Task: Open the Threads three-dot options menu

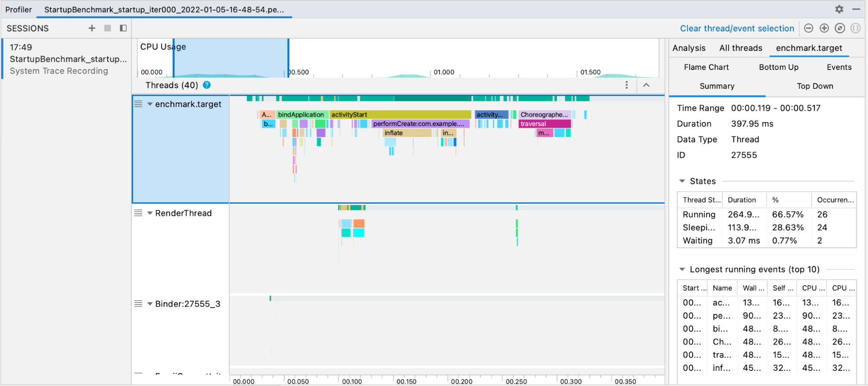Action: point(626,85)
